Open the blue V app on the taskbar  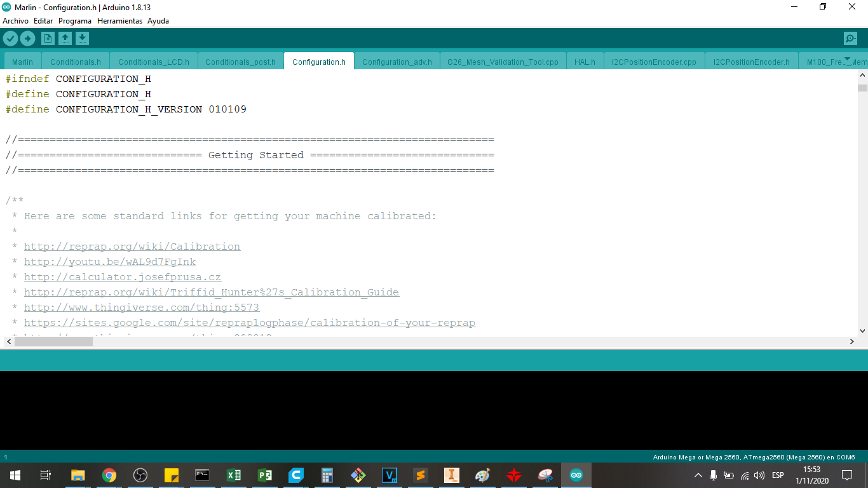390,475
